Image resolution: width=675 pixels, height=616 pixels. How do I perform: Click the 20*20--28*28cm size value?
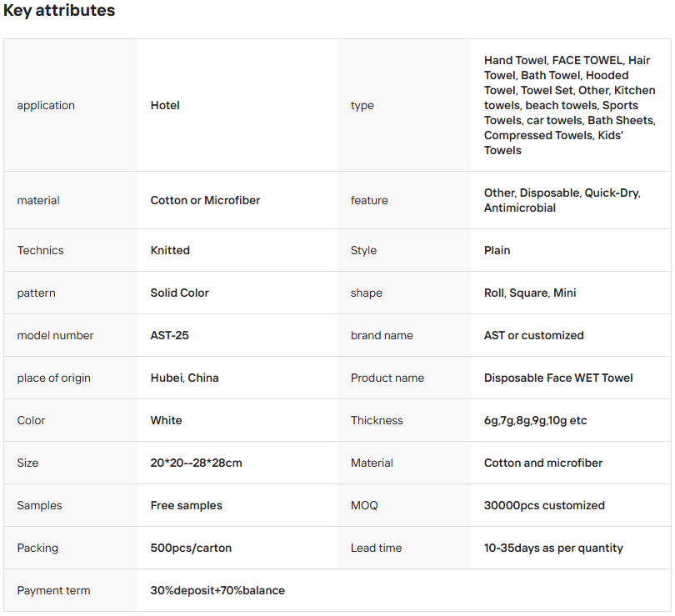click(x=196, y=463)
